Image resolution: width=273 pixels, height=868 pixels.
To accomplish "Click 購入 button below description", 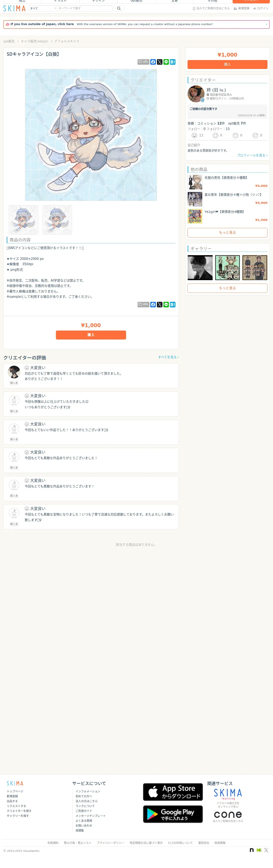I will [x=91, y=335].
